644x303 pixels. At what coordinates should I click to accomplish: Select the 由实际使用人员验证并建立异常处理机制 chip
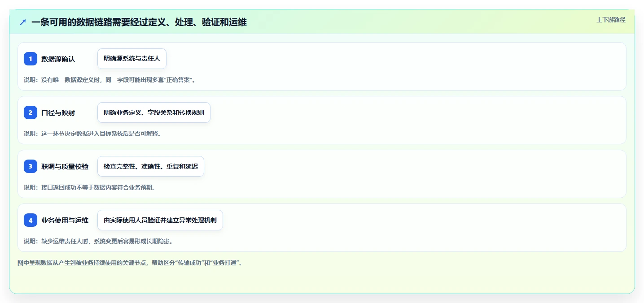160,220
